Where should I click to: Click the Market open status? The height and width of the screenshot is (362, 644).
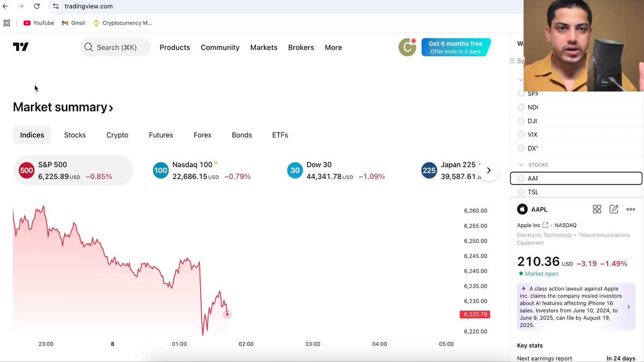(538, 274)
